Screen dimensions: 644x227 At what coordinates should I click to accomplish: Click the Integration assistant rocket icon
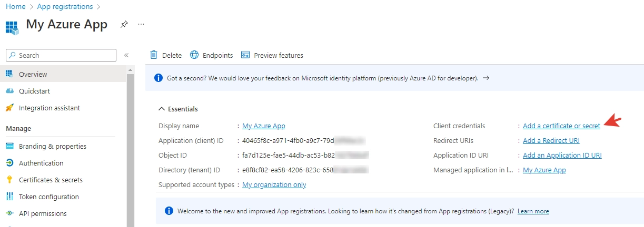tap(9, 108)
